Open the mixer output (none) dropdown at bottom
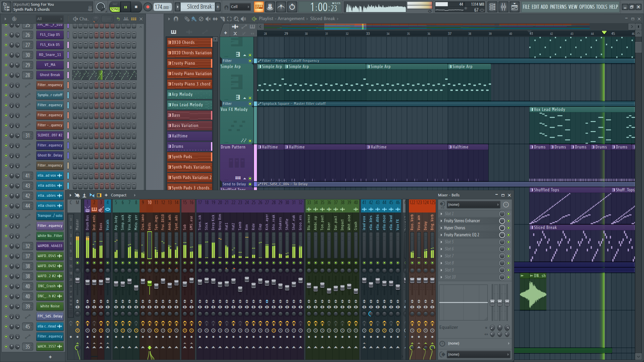The width and height of the screenshot is (644, 362). click(478, 354)
